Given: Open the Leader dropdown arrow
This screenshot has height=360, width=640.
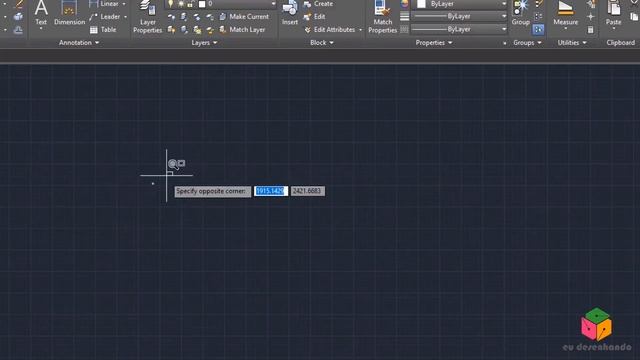Looking at the screenshot, I should 125,17.
